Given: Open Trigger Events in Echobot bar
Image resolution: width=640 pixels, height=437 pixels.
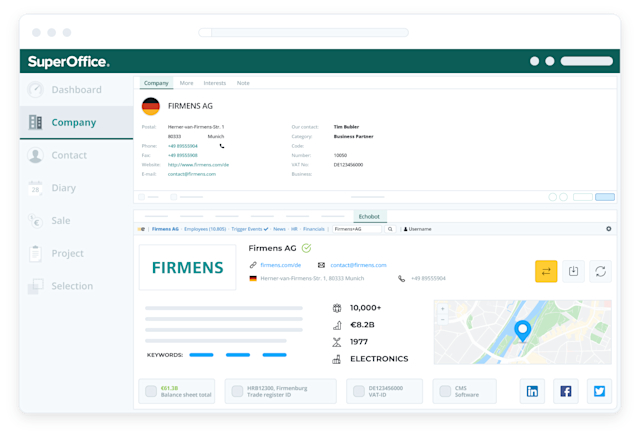Looking at the screenshot, I should [249, 229].
